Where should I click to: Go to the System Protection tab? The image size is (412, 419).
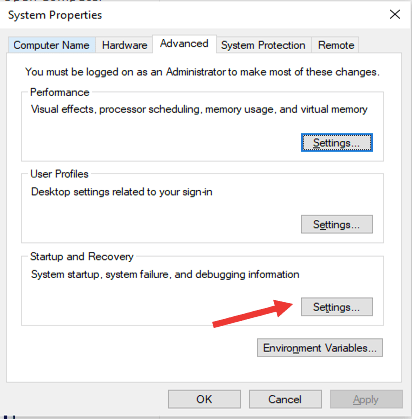pyautogui.click(x=263, y=45)
